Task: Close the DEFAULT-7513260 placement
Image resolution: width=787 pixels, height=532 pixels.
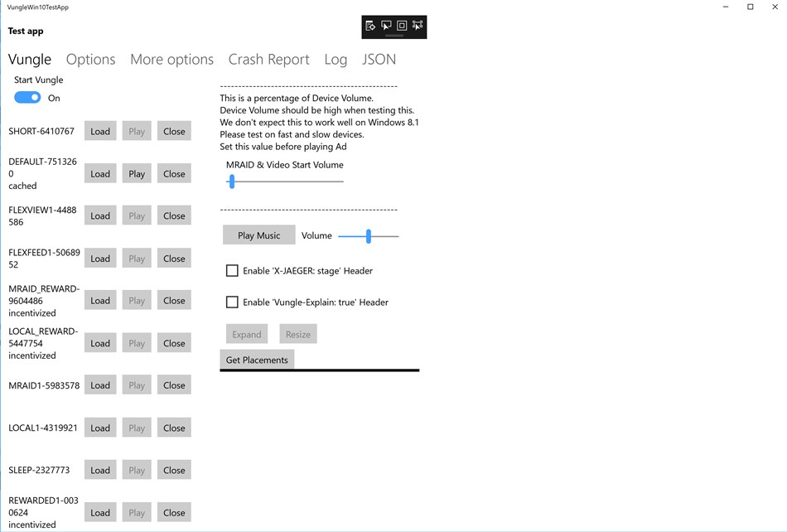Action: point(174,174)
